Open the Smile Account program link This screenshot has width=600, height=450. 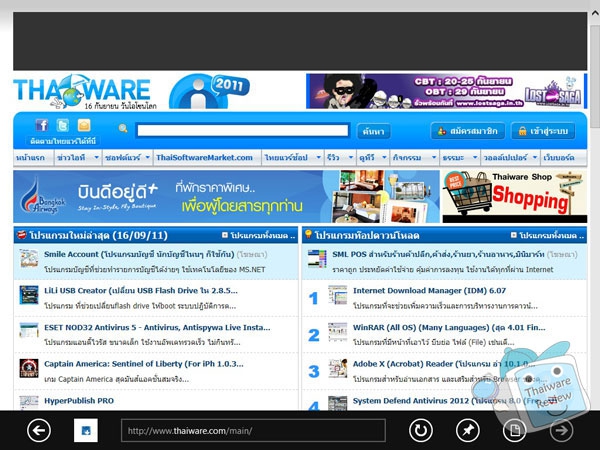[x=139, y=254]
